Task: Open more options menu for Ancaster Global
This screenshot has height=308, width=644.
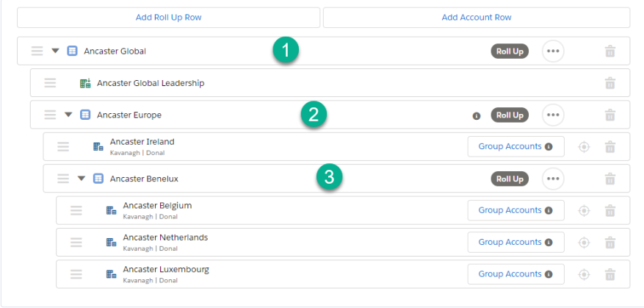Action: click(x=553, y=51)
